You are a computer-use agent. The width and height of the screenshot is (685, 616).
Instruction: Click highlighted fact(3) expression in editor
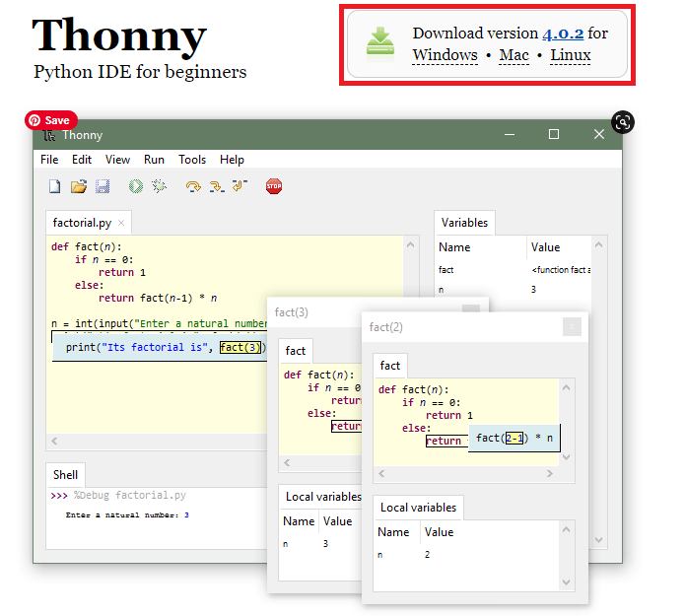240,347
